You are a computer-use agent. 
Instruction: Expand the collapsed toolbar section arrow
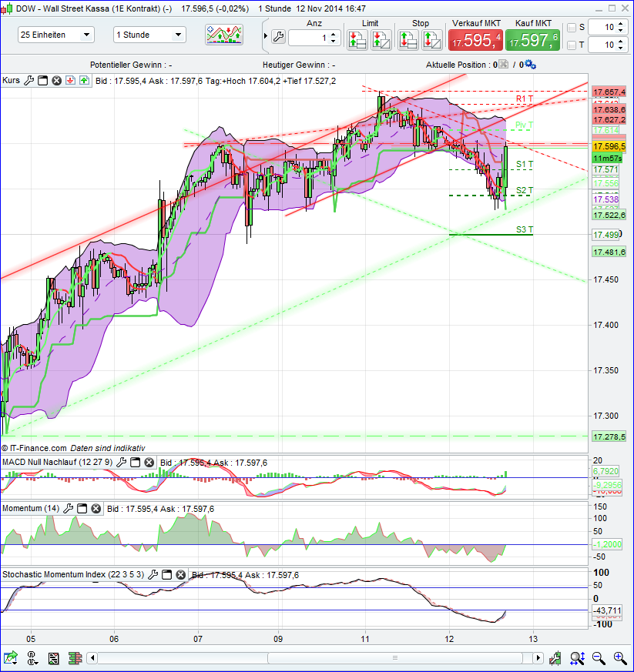[x=267, y=35]
